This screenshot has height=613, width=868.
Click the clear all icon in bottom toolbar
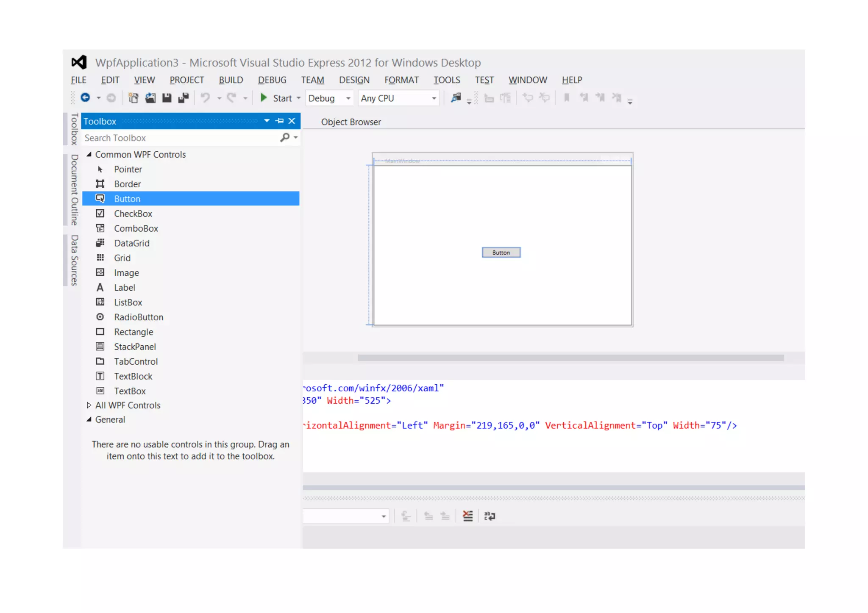[468, 516]
